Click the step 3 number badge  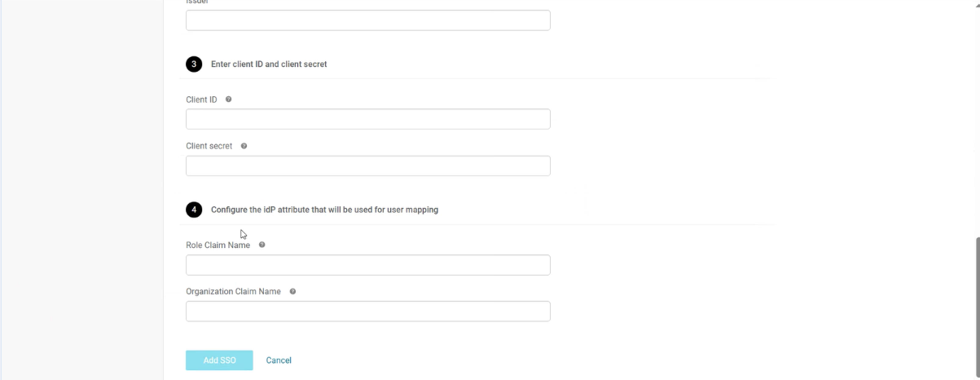[194, 64]
